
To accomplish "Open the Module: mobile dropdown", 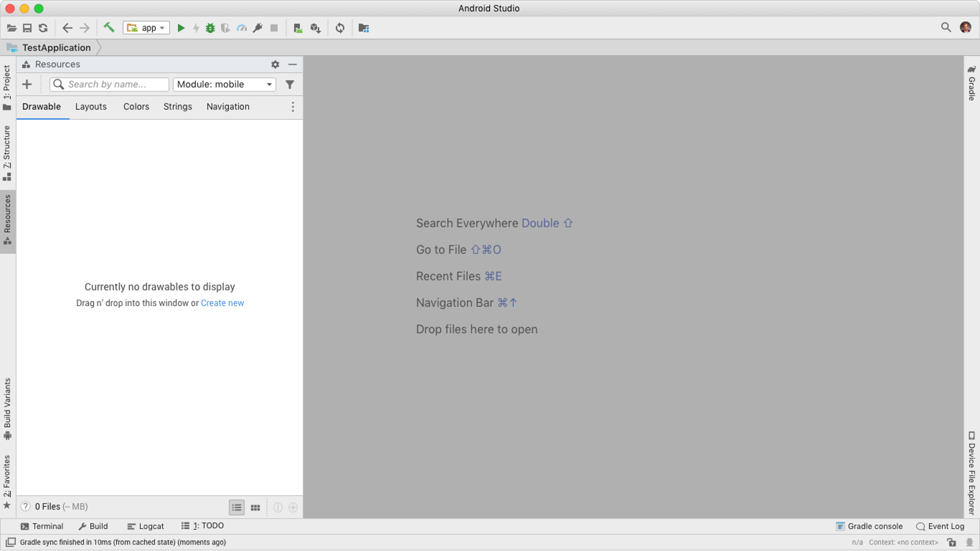I will click(224, 85).
